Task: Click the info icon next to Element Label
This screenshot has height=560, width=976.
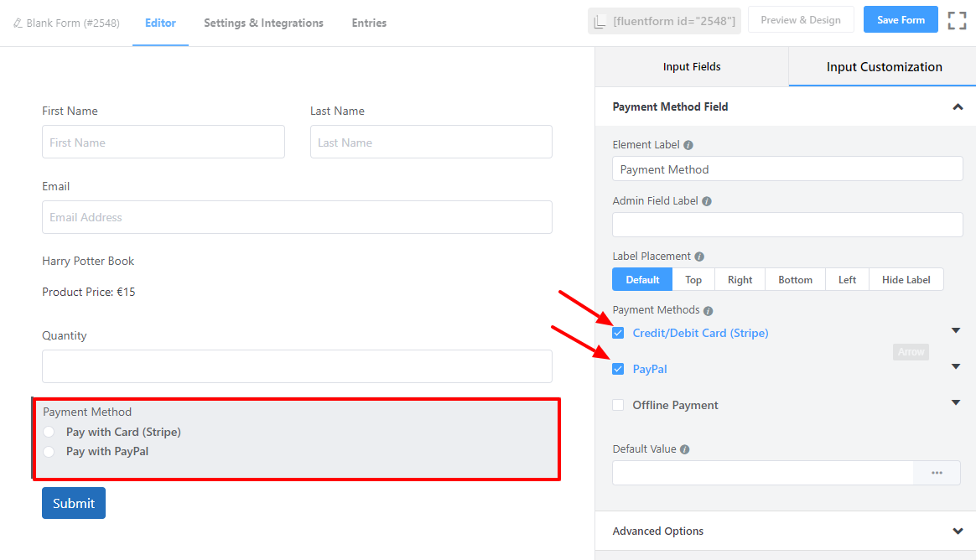Action: pyautogui.click(x=688, y=144)
